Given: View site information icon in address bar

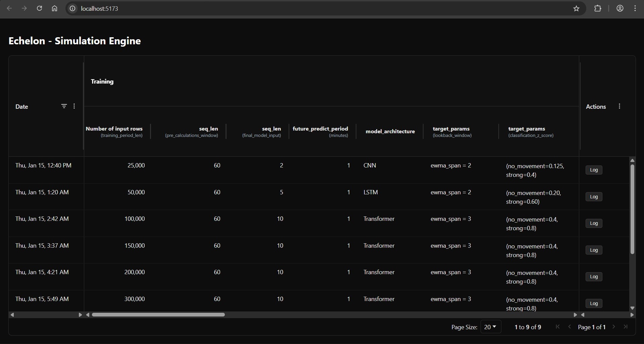Looking at the screenshot, I should [x=72, y=8].
